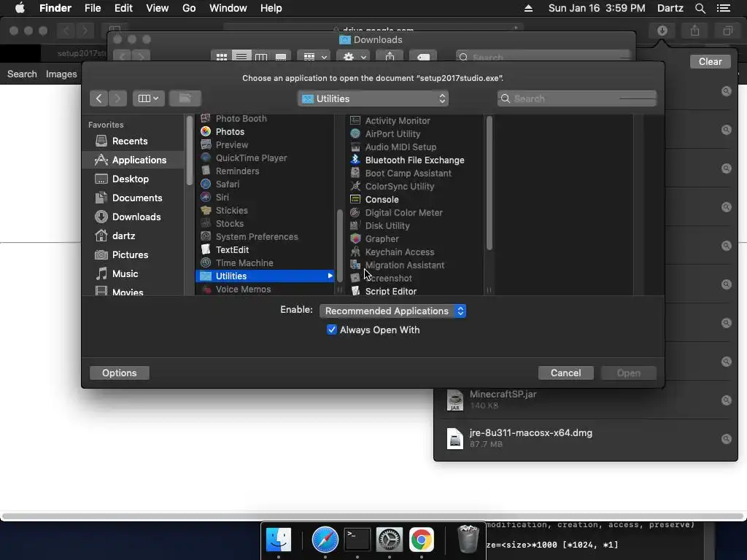Click Dartz user name in menu bar
This screenshot has width=747, height=560.
[670, 8]
